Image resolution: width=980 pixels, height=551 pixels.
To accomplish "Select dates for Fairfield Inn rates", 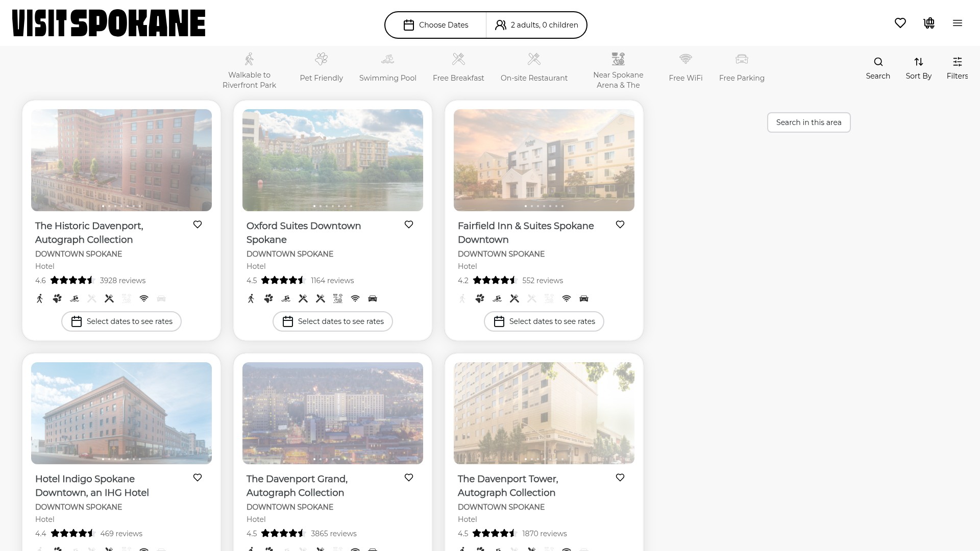I will [x=544, y=321].
